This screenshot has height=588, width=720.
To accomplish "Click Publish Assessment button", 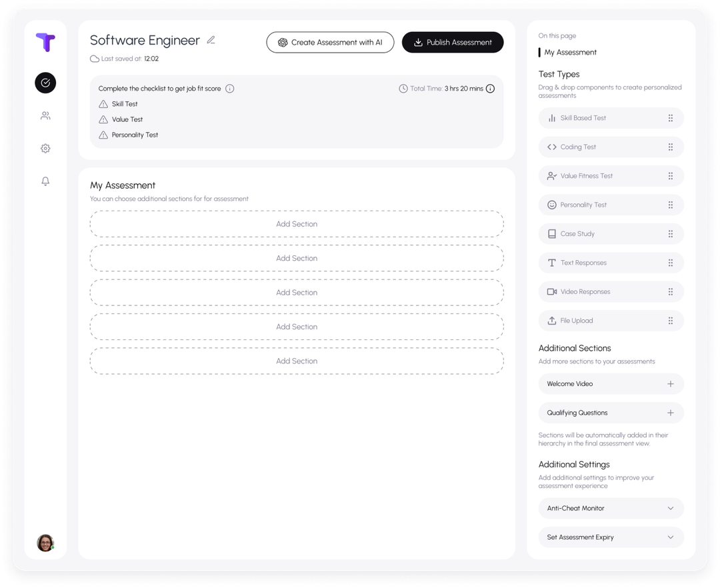I will pos(453,42).
